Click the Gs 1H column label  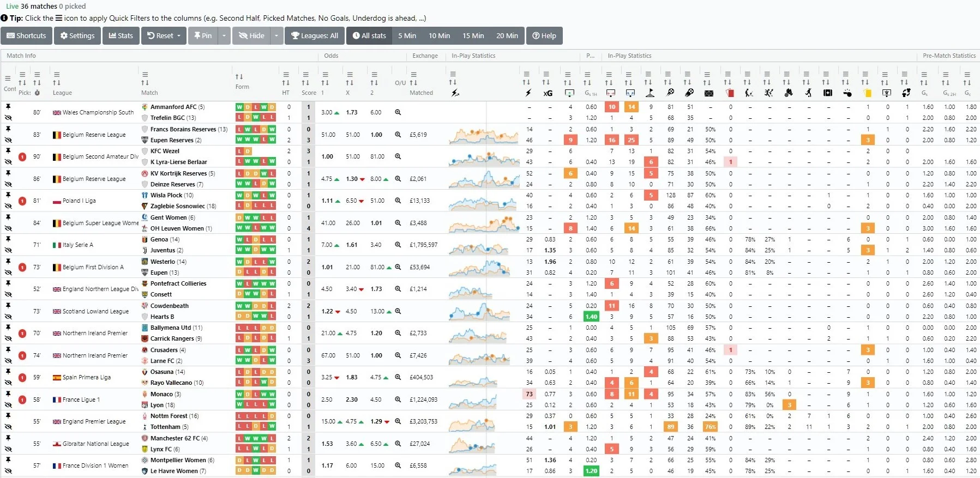point(591,93)
